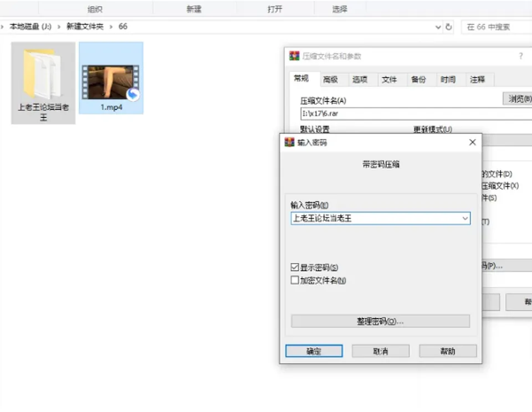
Task: Click the address bar refresh icon
Action: click(448, 27)
